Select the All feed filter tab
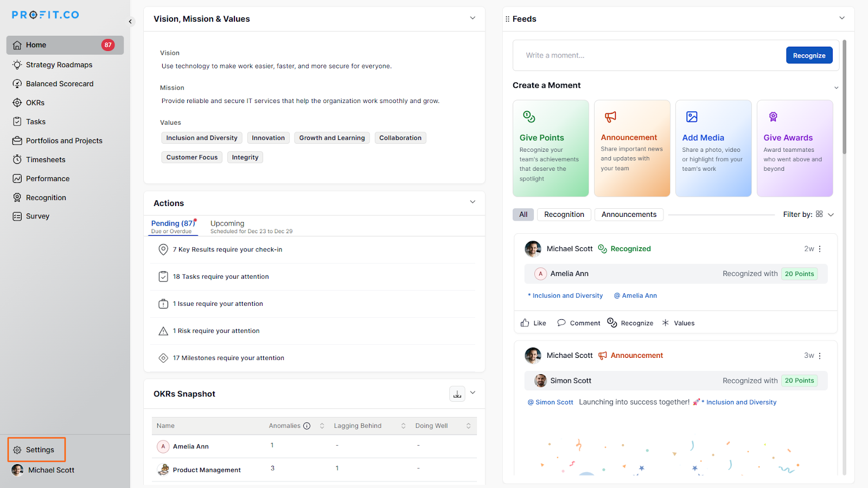 pos(523,214)
